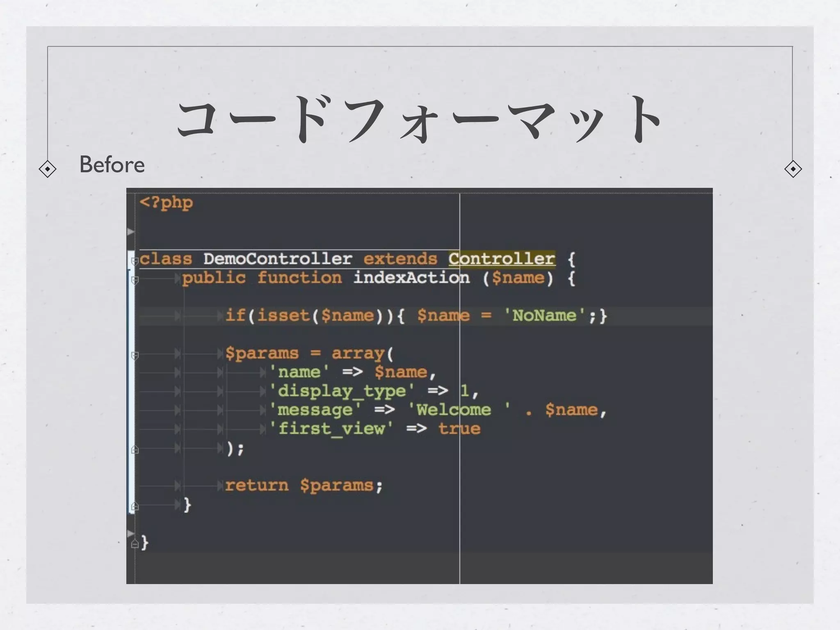Click the 'first_view' array key

(331, 429)
